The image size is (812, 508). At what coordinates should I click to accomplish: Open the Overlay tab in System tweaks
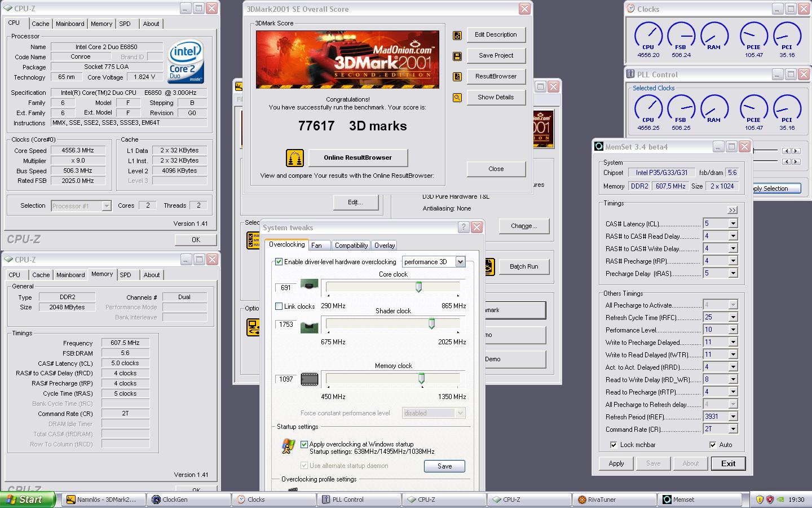pyautogui.click(x=385, y=246)
